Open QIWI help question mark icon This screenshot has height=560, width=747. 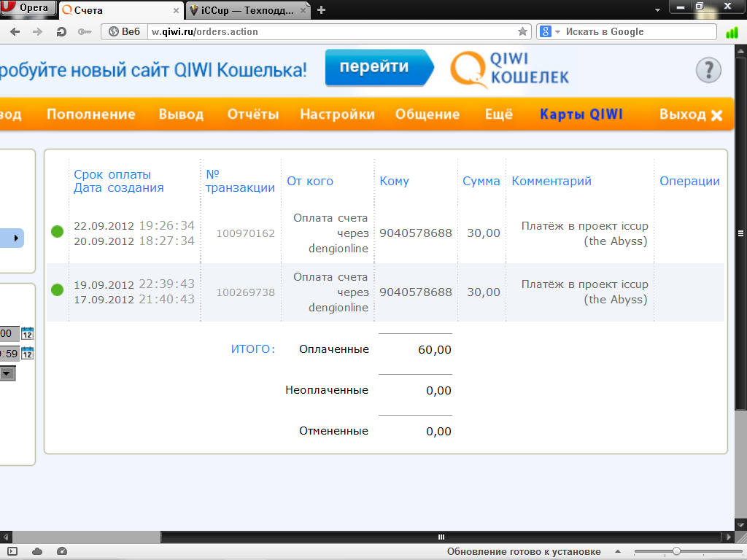pyautogui.click(x=708, y=71)
